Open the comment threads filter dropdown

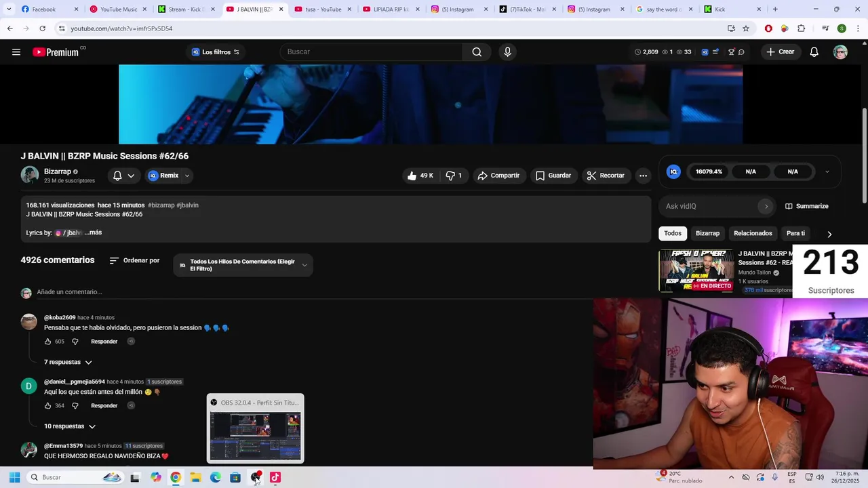(243, 265)
